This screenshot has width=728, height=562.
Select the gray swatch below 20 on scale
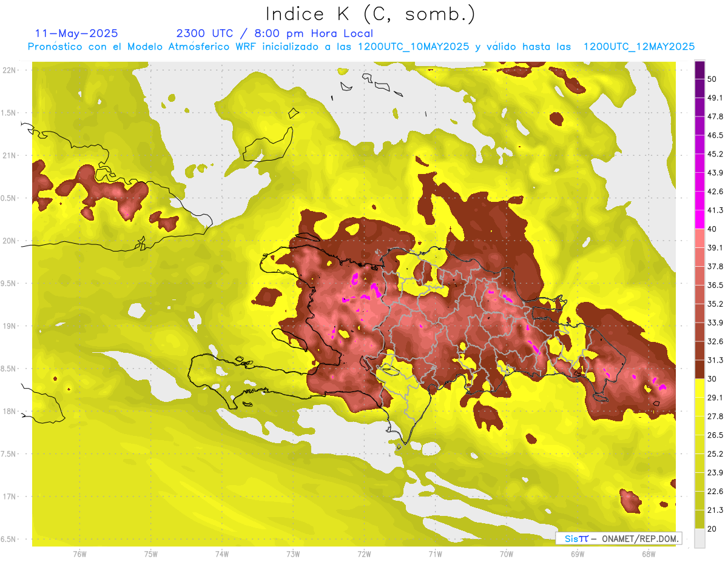(x=699, y=538)
